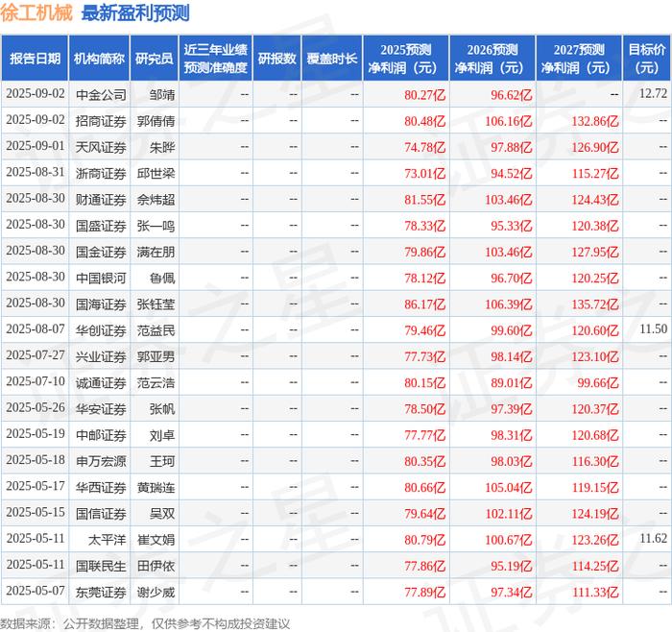Click target price 11.62
Image resolution: width=672 pixels, height=632 pixels.
click(x=653, y=539)
